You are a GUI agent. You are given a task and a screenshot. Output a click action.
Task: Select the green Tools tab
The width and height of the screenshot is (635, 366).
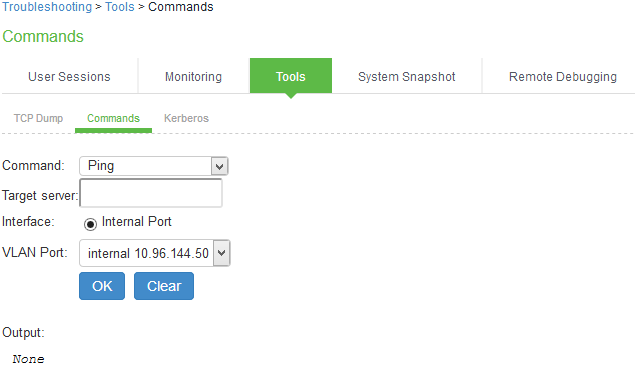291,76
